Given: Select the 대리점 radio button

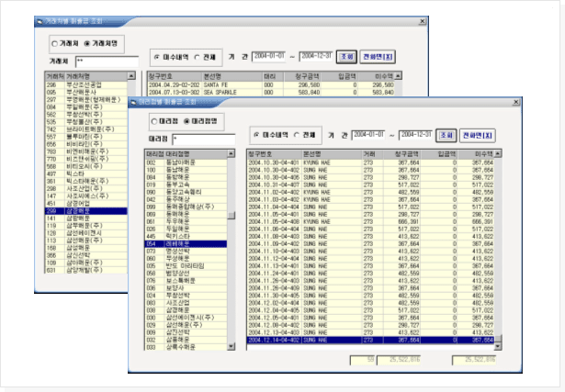Looking at the screenshot, I should (158, 120).
